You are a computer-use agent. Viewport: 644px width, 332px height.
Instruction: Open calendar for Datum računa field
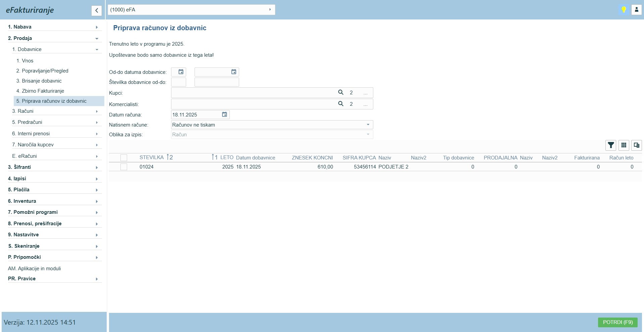coord(224,115)
